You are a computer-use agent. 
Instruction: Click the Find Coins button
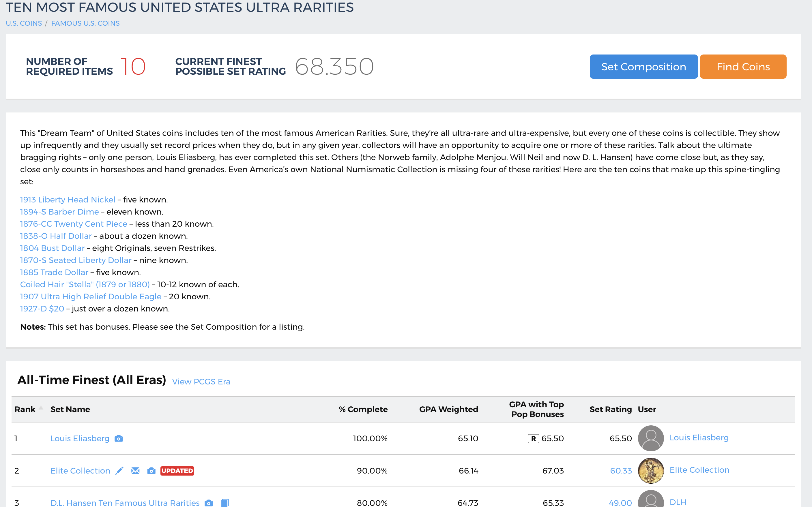pyautogui.click(x=743, y=66)
